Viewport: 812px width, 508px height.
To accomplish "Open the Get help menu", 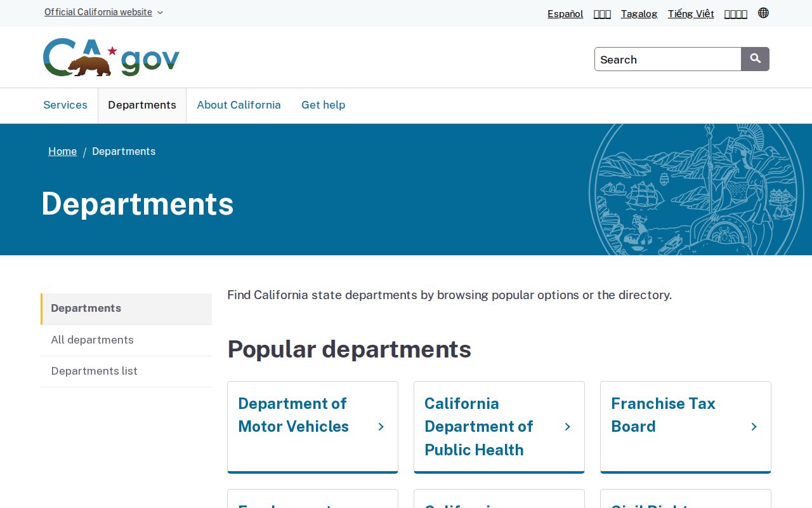I will [323, 105].
